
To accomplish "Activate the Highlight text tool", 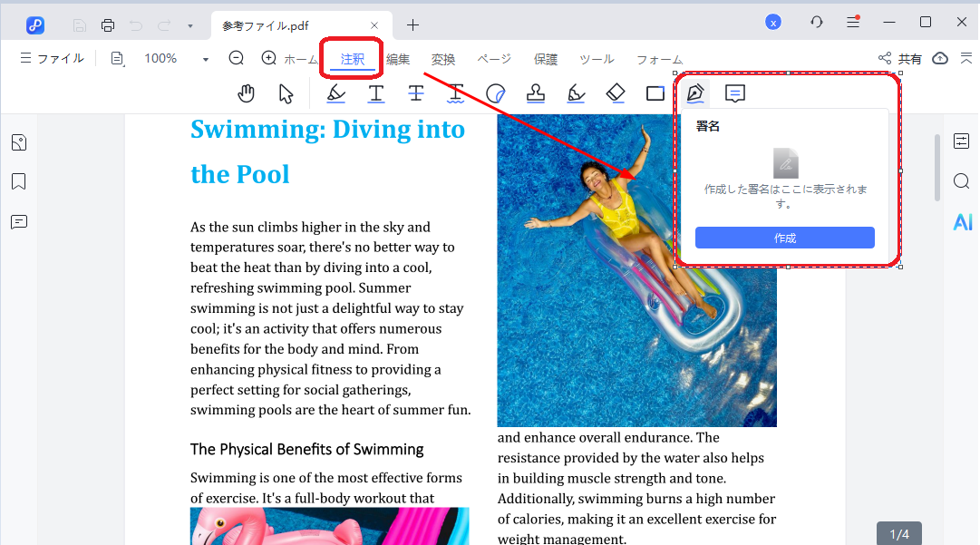I will click(x=335, y=93).
